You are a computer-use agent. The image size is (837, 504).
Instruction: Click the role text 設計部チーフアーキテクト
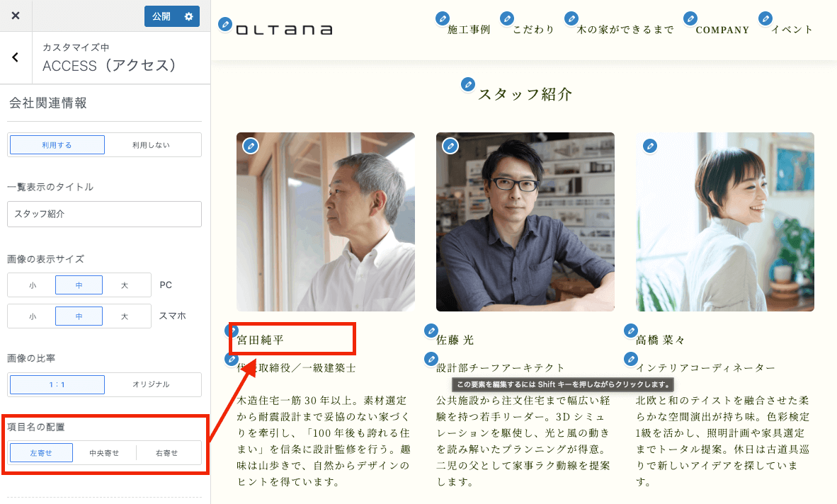tap(500, 368)
